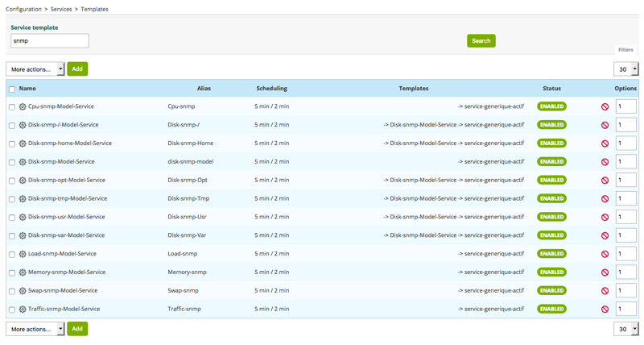Click the disable icon for Traffic-snmp-Model-Service

(x=605, y=310)
